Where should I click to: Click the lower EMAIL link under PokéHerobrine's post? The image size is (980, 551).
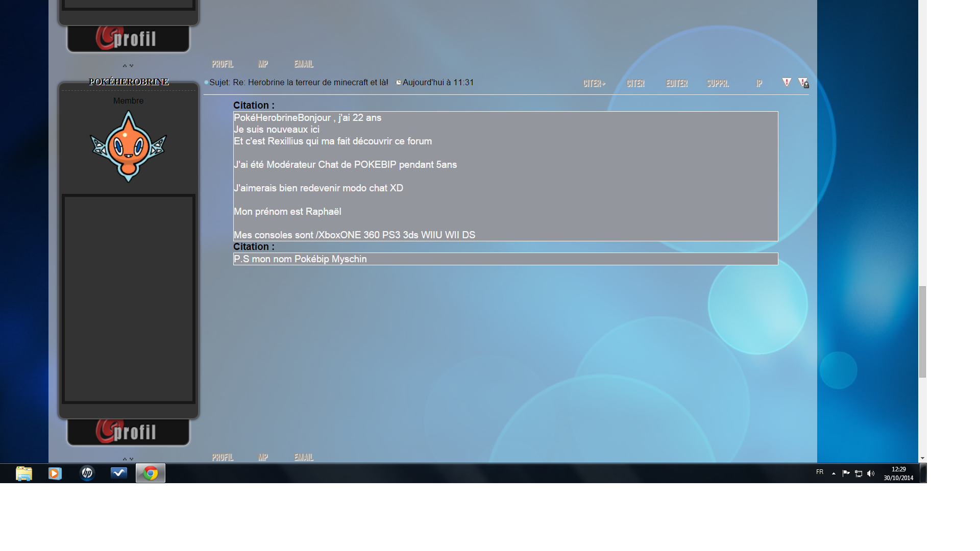304,457
